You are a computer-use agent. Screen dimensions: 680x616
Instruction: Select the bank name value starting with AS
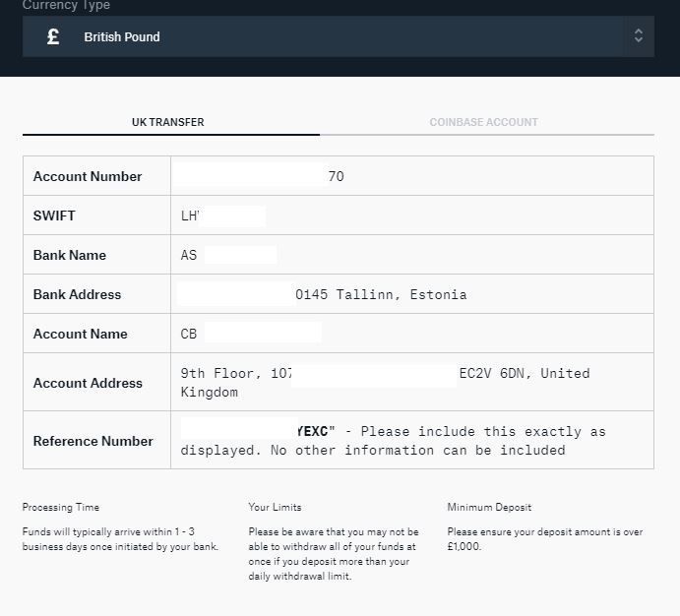[x=189, y=255]
